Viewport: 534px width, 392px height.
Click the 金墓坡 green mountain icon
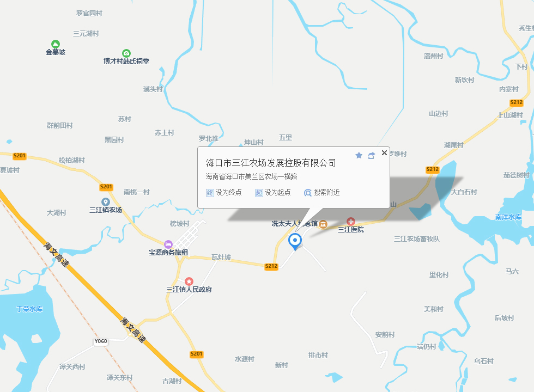pyautogui.click(x=56, y=44)
